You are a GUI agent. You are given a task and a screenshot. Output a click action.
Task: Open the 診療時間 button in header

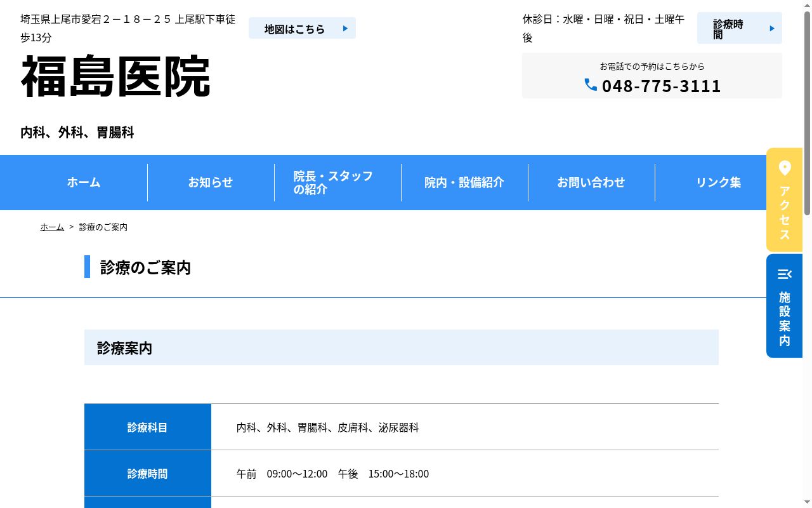[740, 29]
